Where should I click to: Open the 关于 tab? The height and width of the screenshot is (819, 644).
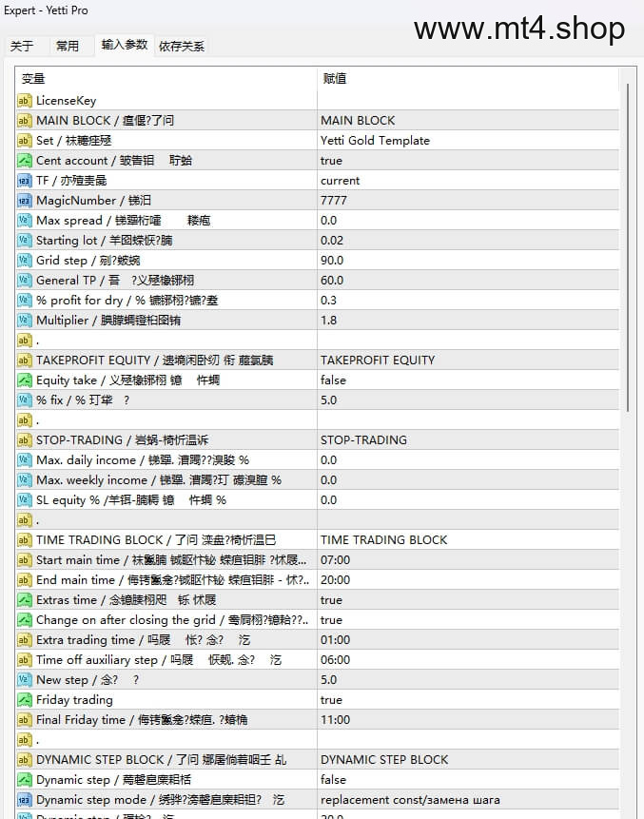click(x=22, y=46)
